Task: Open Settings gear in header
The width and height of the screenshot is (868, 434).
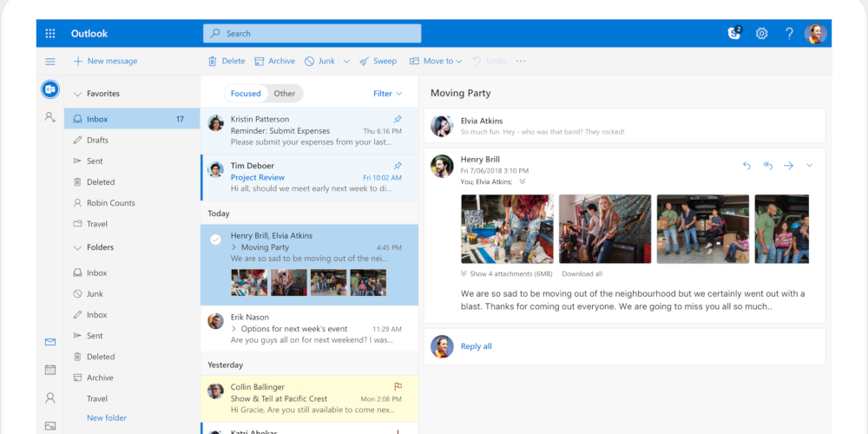Action: (x=762, y=34)
